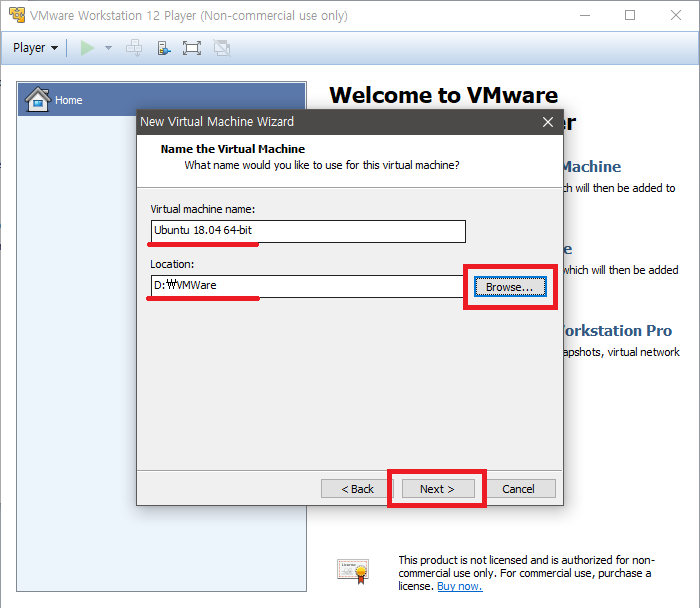This screenshot has width=700, height=608.
Task: Click the Next > button
Action: (438, 489)
